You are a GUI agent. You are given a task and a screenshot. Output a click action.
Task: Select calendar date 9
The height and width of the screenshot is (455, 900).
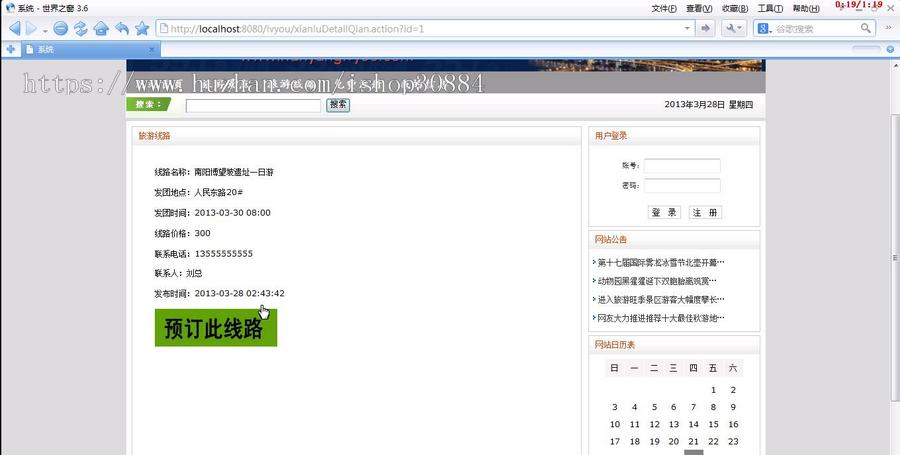click(733, 407)
